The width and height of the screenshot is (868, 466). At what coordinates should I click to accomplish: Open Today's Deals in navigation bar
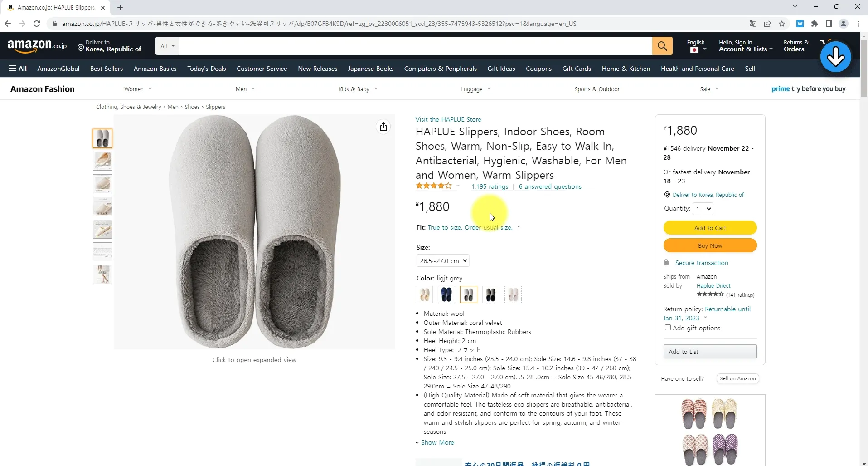pos(206,69)
